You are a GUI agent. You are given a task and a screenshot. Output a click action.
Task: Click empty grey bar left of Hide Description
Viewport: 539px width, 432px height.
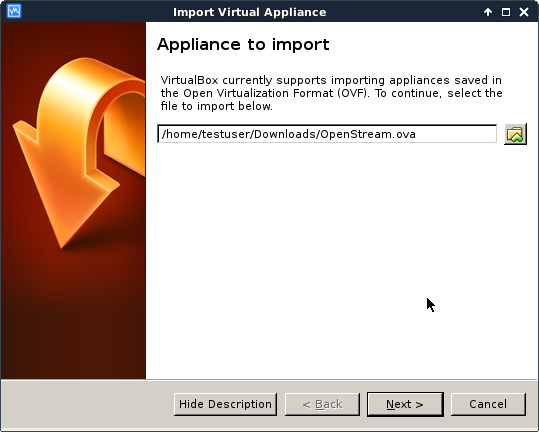(88, 404)
